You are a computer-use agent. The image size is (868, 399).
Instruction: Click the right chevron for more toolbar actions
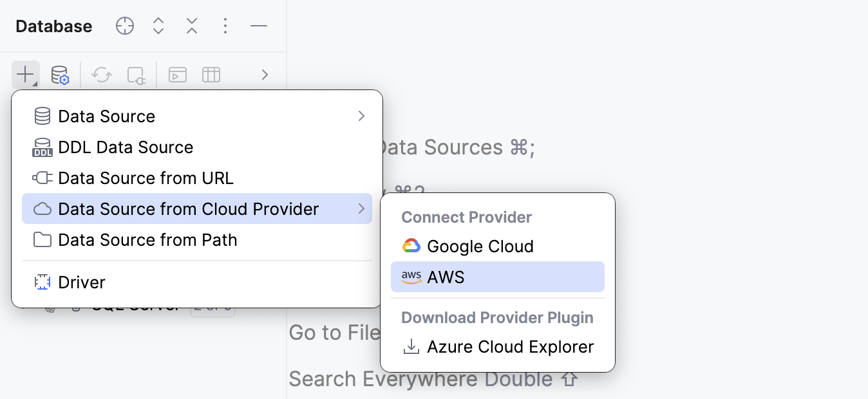[x=264, y=74]
